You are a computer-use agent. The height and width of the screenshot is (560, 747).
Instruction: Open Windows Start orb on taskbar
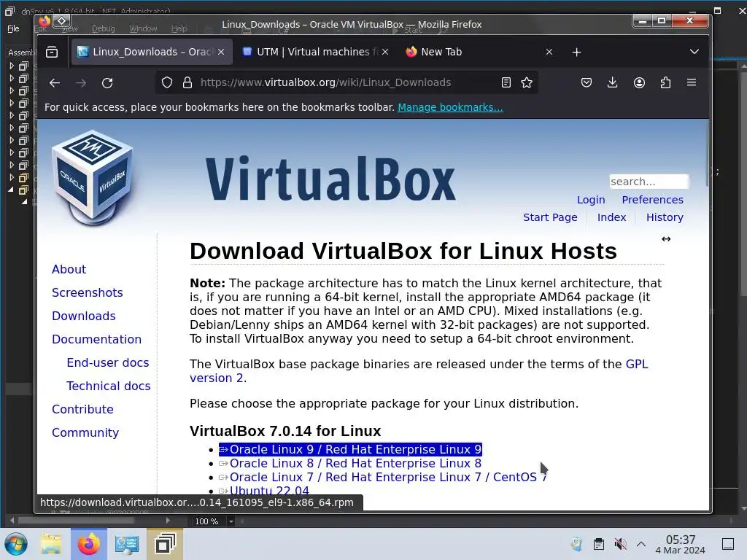coord(16,544)
